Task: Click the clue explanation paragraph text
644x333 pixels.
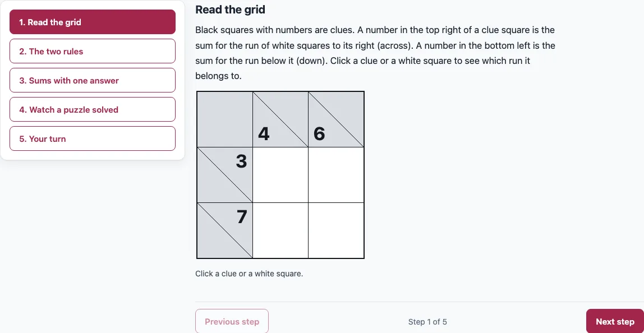Action: tap(375, 53)
